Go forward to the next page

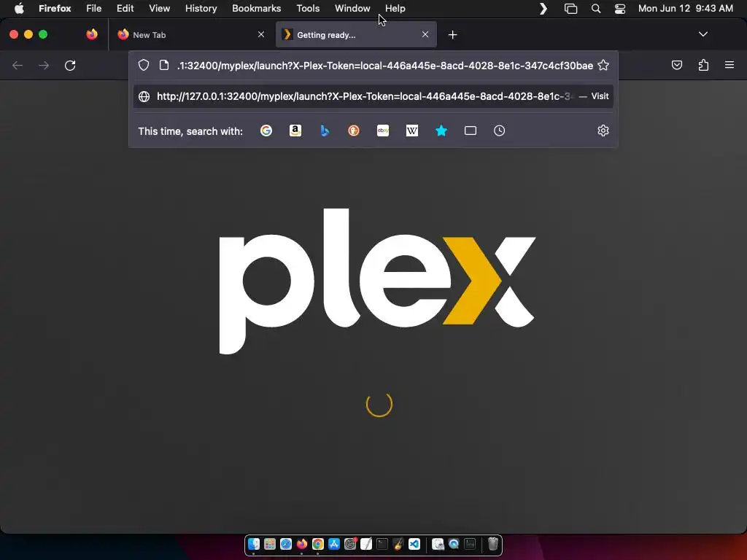[44, 65]
